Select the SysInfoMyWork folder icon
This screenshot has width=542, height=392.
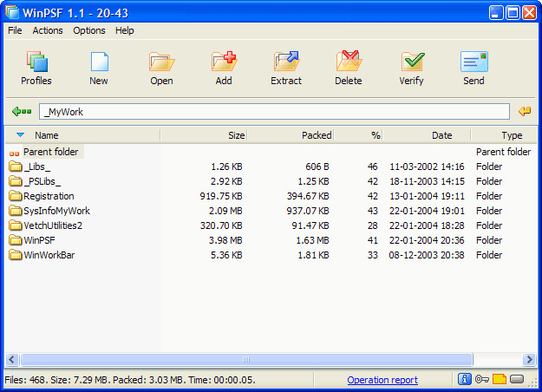click(x=16, y=211)
